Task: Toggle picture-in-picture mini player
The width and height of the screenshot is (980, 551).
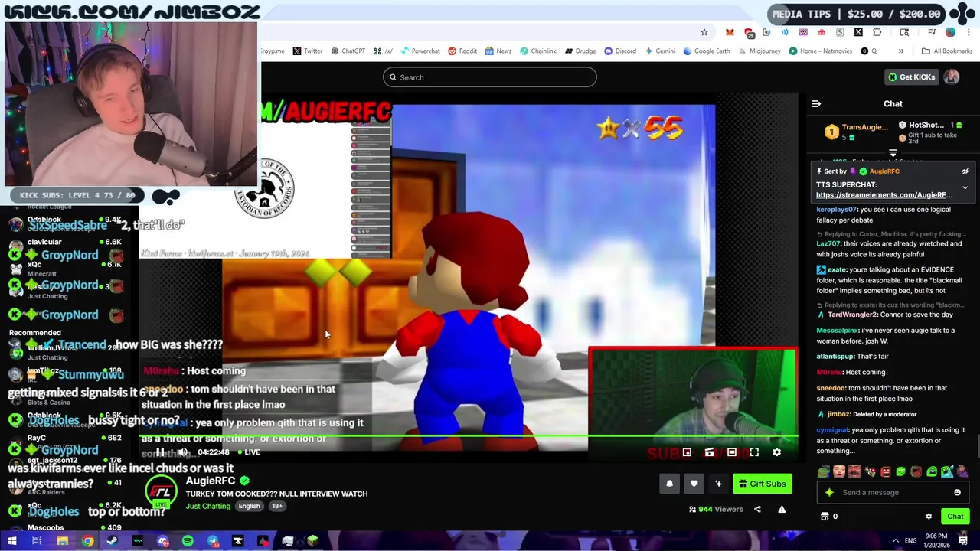Action: pos(687,452)
